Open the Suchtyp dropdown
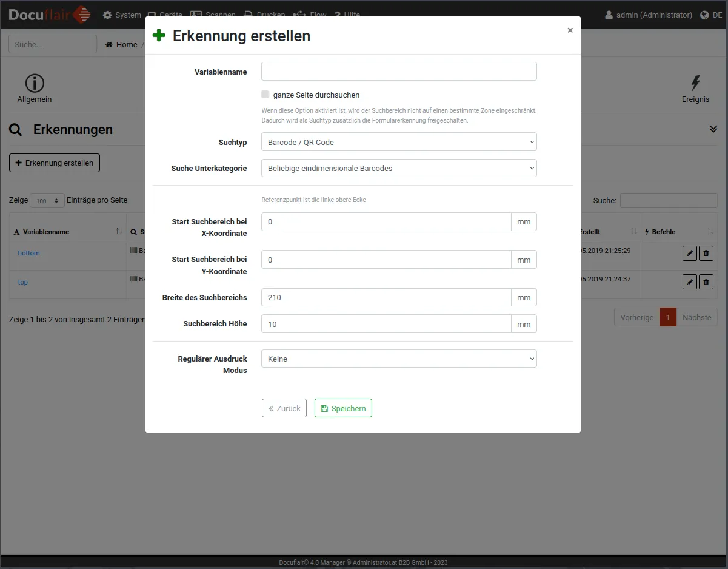The width and height of the screenshot is (728, 569). (x=399, y=142)
